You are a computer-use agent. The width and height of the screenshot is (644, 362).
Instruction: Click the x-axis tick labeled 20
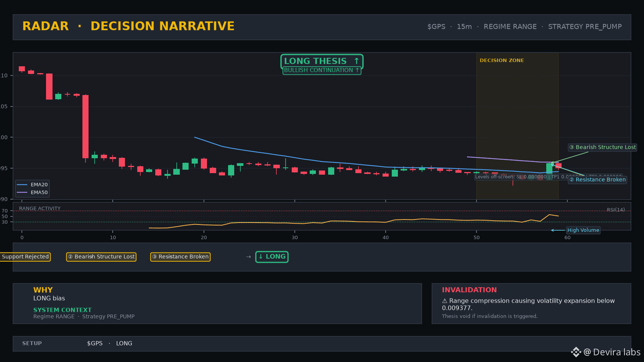(x=204, y=238)
